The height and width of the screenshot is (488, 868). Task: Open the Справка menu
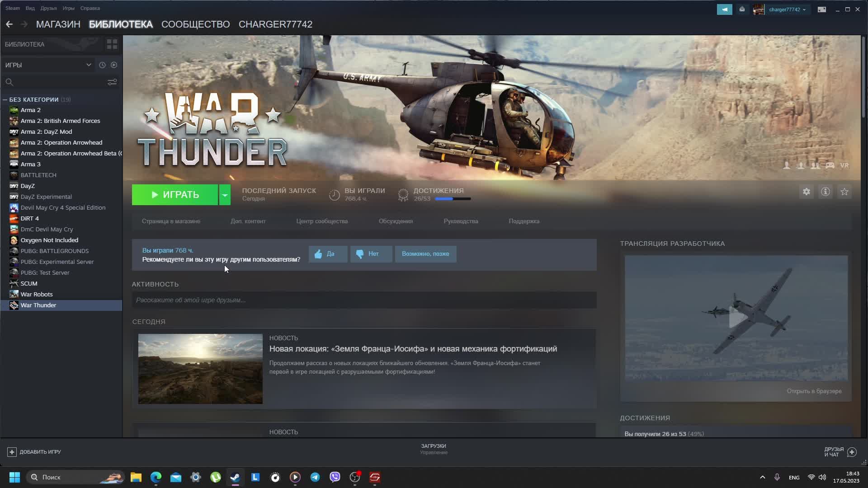click(90, 8)
